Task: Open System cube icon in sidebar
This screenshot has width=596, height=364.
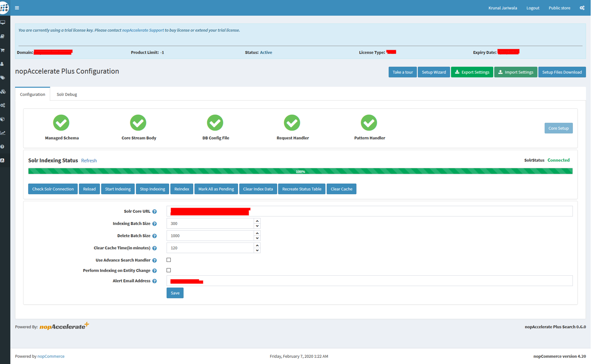Action: tap(3, 119)
